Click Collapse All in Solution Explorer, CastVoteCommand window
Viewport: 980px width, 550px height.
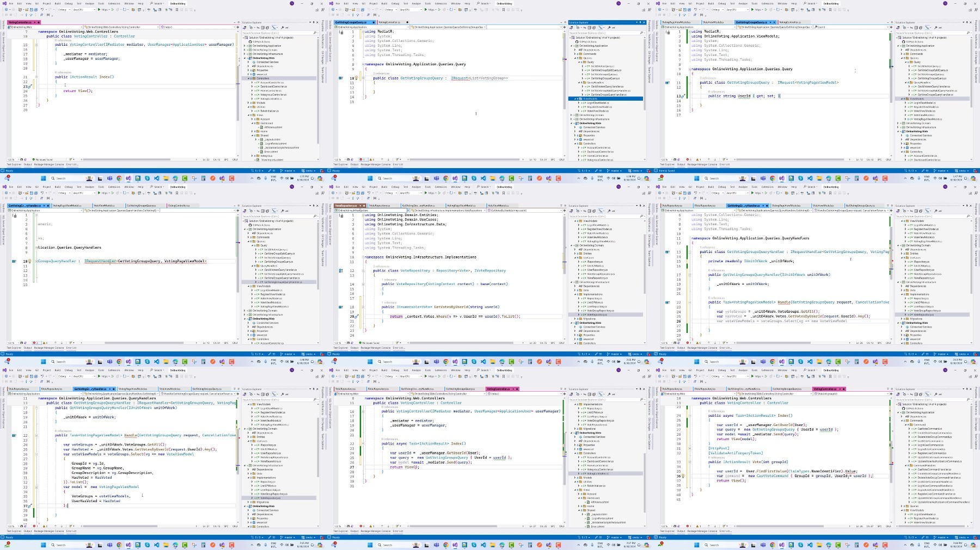point(916,394)
